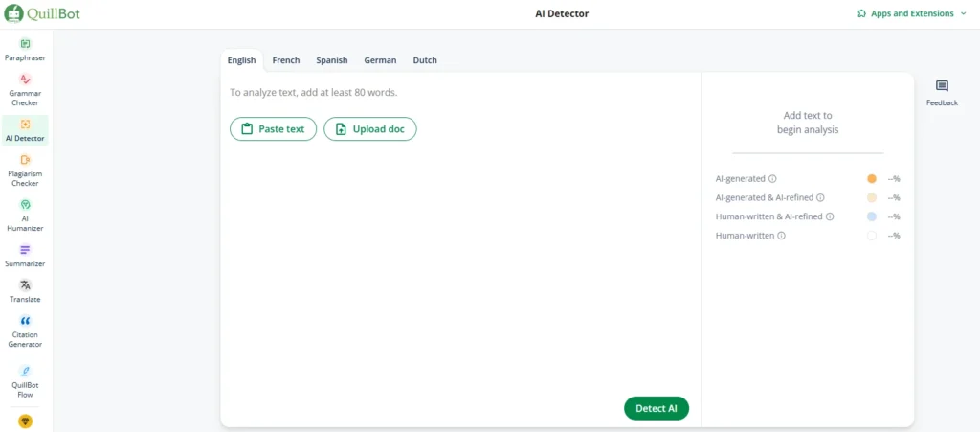Open the Plagiarism Checker icon
Image resolution: width=980 pixels, height=432 pixels.
(x=25, y=159)
